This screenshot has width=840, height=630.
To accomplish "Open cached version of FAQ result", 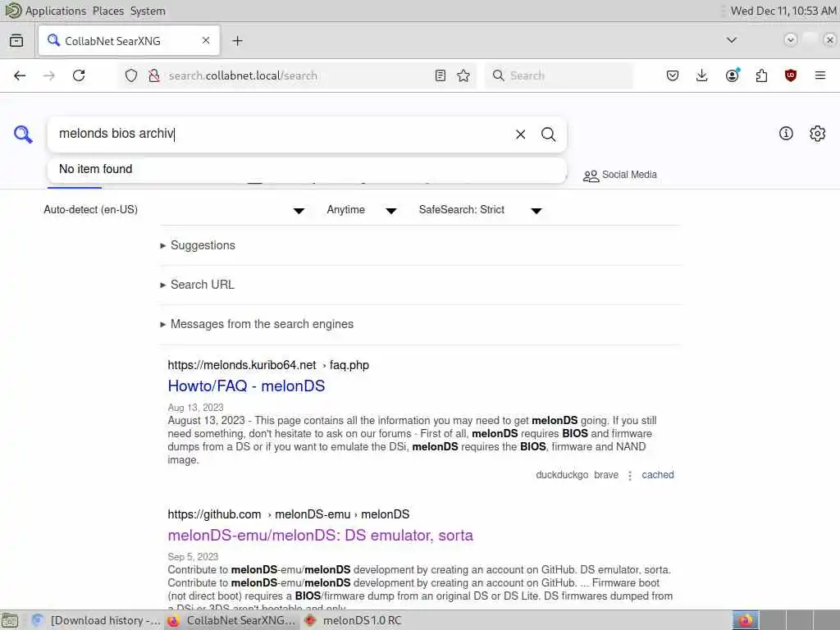I will (x=657, y=475).
